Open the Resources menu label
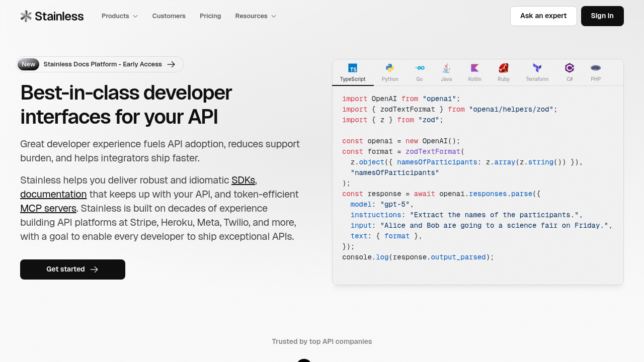644x362 pixels. pos(251,16)
